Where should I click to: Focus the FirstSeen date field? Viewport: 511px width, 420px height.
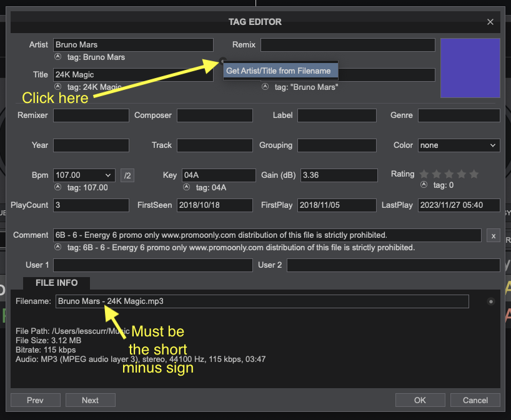(x=215, y=205)
